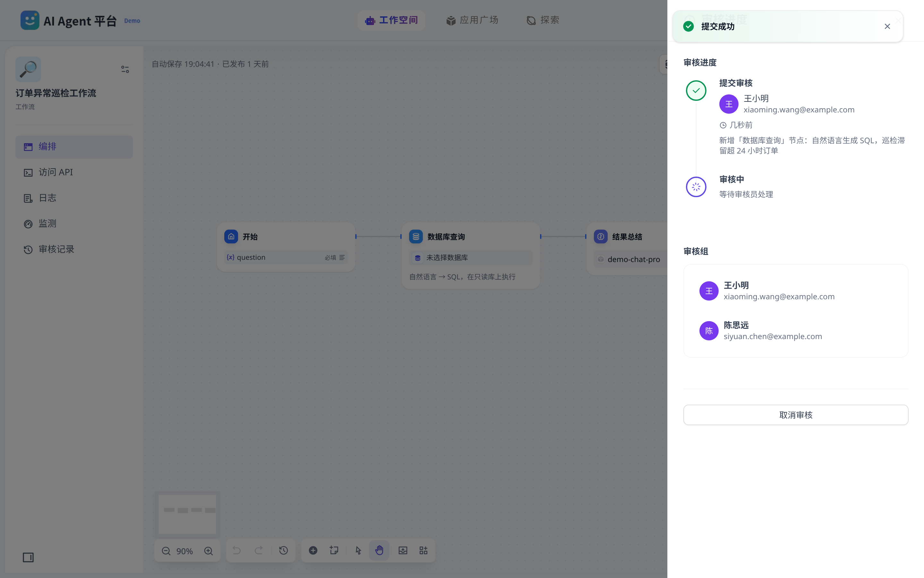Select 编排 in the sidebar
This screenshot has height=578, width=924.
coord(74,147)
